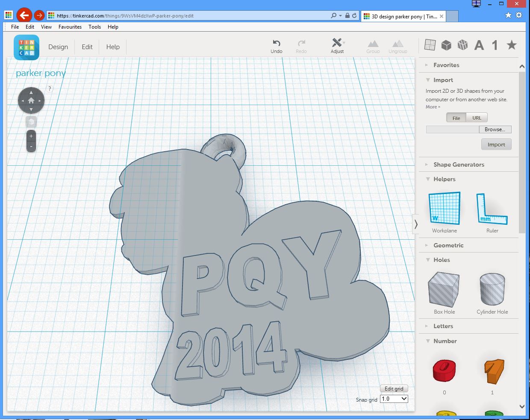The image size is (530, 420).
Task: Open the Adjust tools icon
Action: coord(337,43)
